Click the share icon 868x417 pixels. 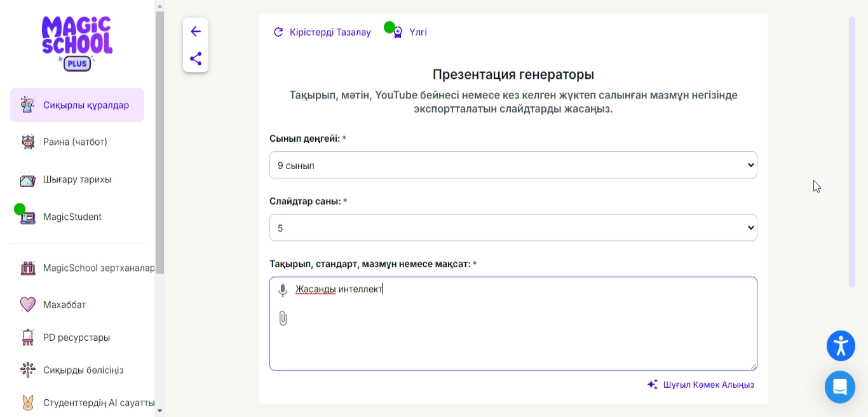[x=196, y=58]
